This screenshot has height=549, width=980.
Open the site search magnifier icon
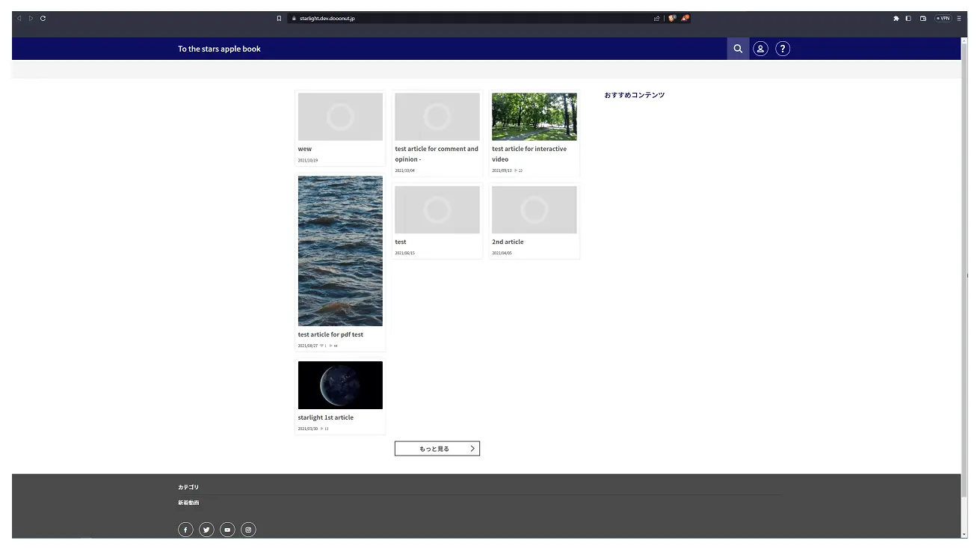738,49
